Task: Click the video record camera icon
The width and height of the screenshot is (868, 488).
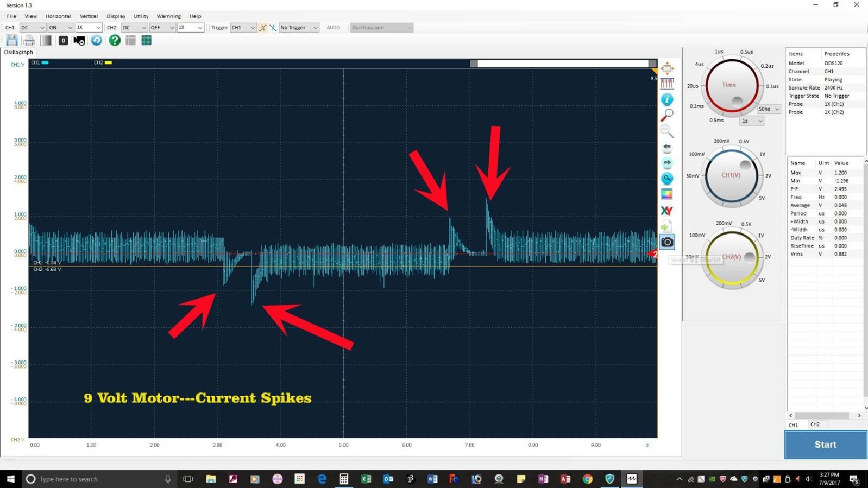Action: pos(79,41)
